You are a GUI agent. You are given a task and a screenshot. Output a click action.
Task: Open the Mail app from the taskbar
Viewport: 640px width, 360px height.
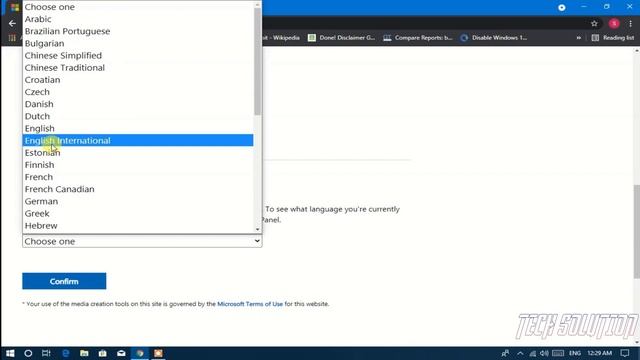(x=121, y=353)
